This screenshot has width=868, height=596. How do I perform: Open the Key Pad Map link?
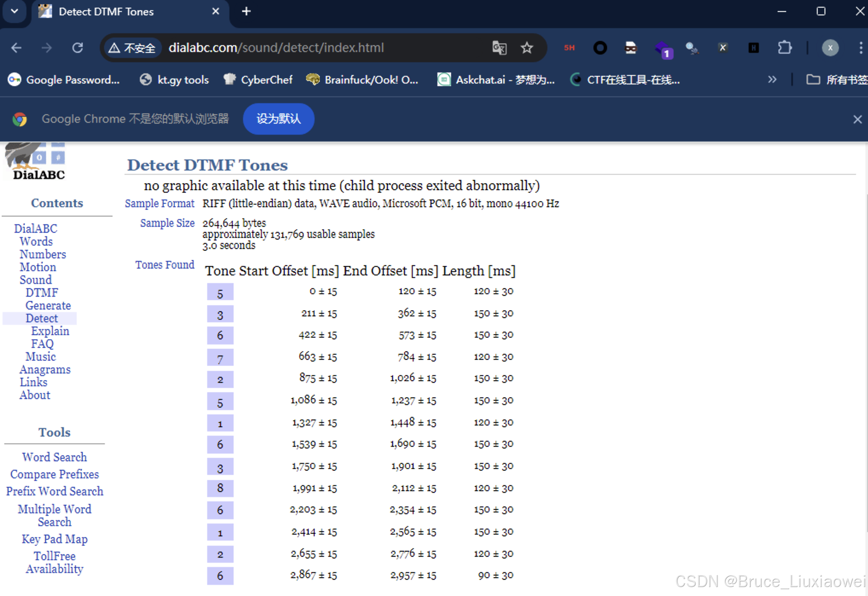coord(55,539)
